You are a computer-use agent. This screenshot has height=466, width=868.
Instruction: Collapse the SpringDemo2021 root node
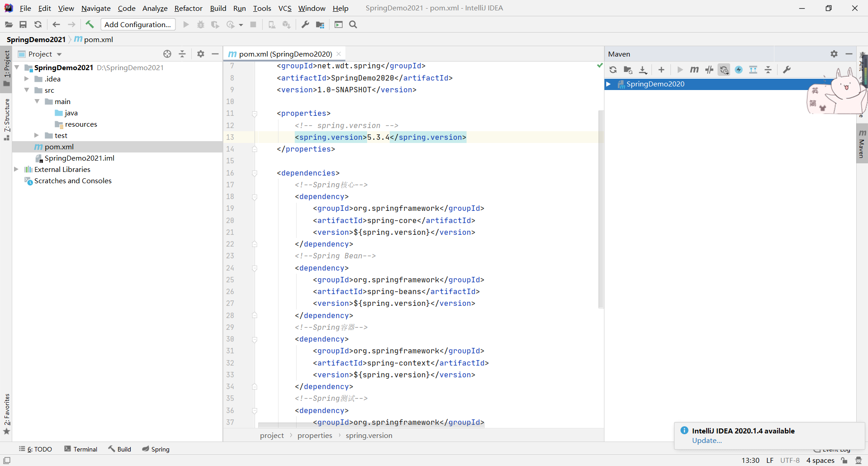coord(17,67)
